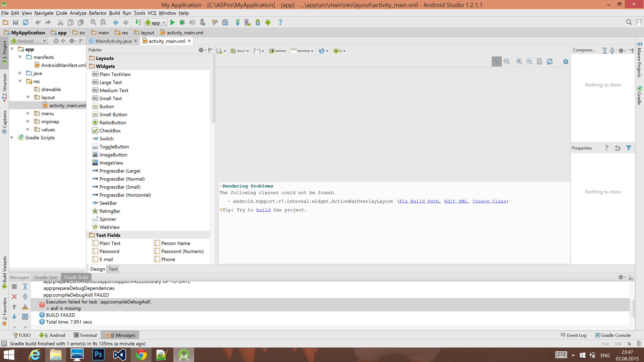Click the Cut scissors icon
Image resolution: width=644 pixels, height=362 pixels.
pos(60,22)
